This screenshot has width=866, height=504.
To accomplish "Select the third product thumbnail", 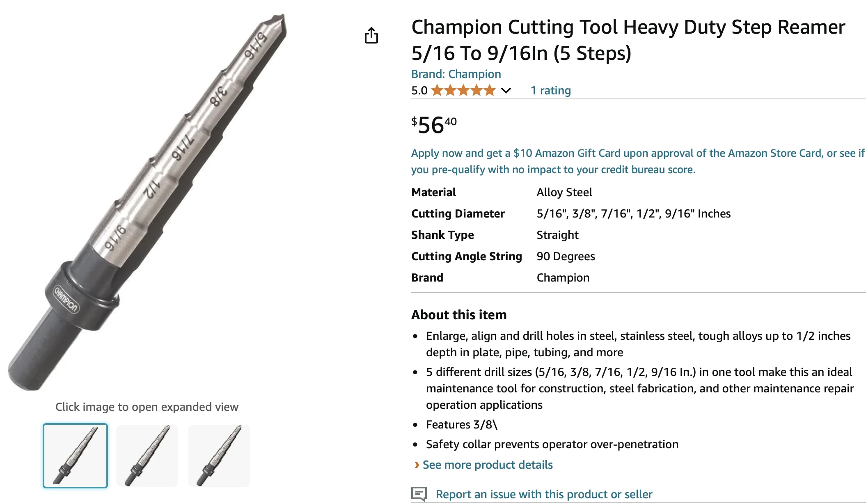I will point(219,456).
